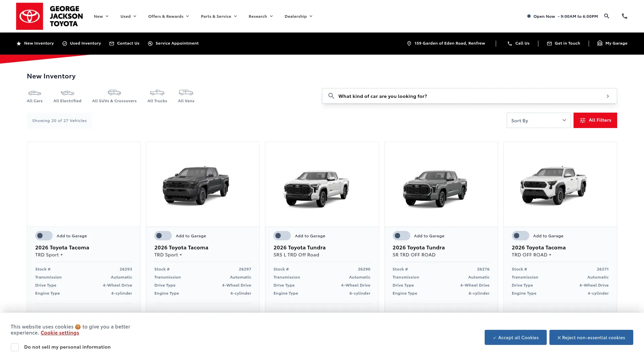Reject non-essential cookies

coord(591,337)
